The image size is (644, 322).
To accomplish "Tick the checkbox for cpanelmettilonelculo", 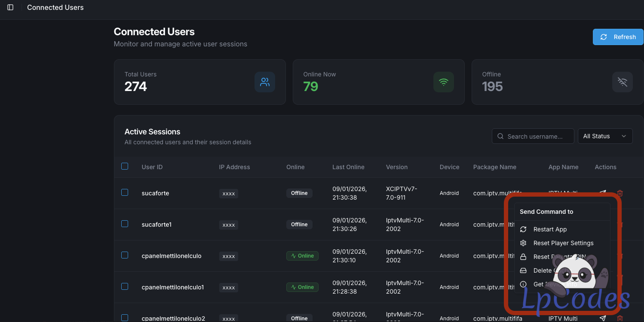I will click(x=125, y=255).
